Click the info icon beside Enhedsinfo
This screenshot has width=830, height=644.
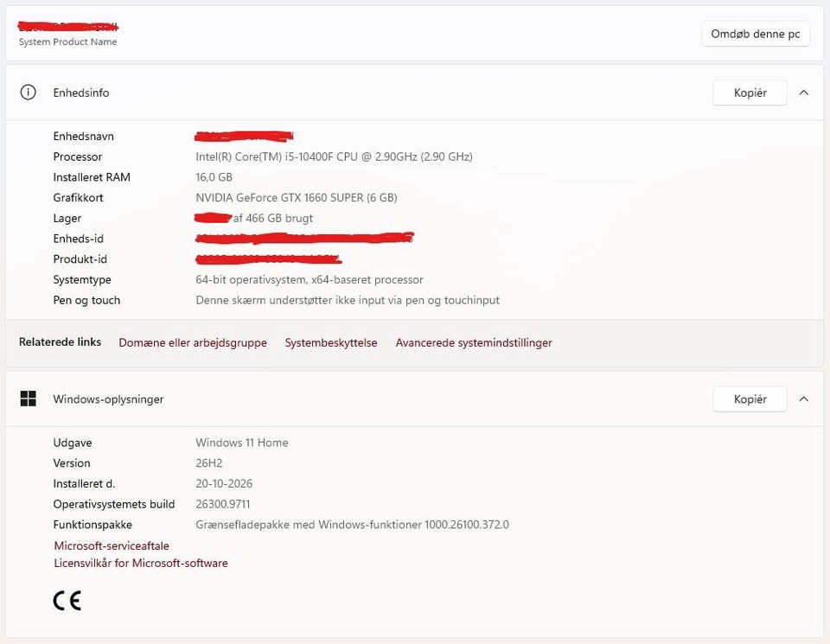pos(28,92)
